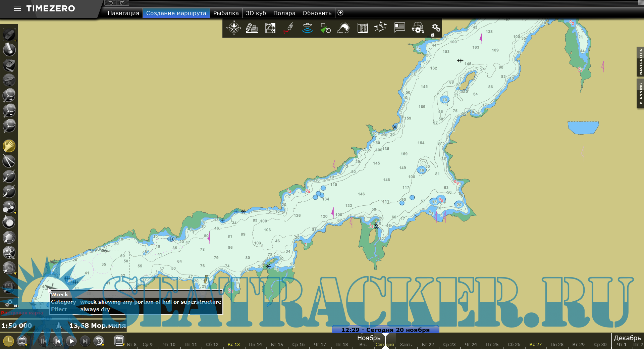Screen dimensions: 644x349
Task: Switch to the Навигация workspace tab
Action: pos(123,13)
